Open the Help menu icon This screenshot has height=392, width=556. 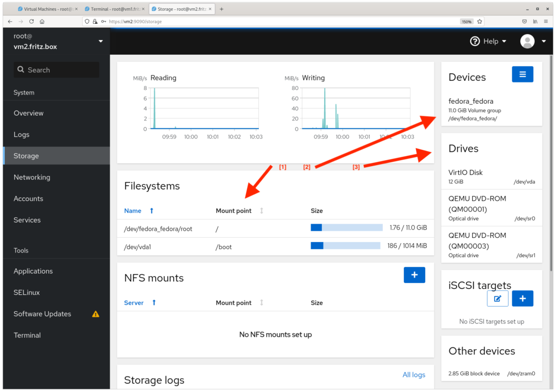[474, 41]
